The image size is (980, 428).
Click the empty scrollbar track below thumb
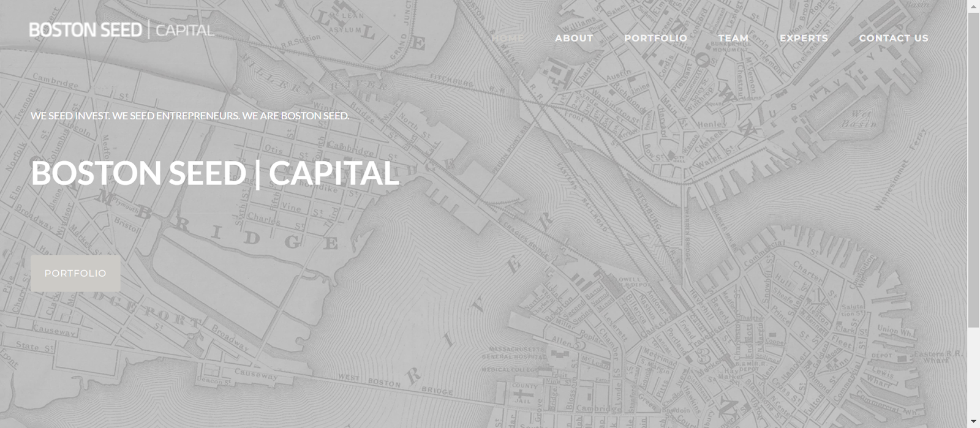coord(973,372)
